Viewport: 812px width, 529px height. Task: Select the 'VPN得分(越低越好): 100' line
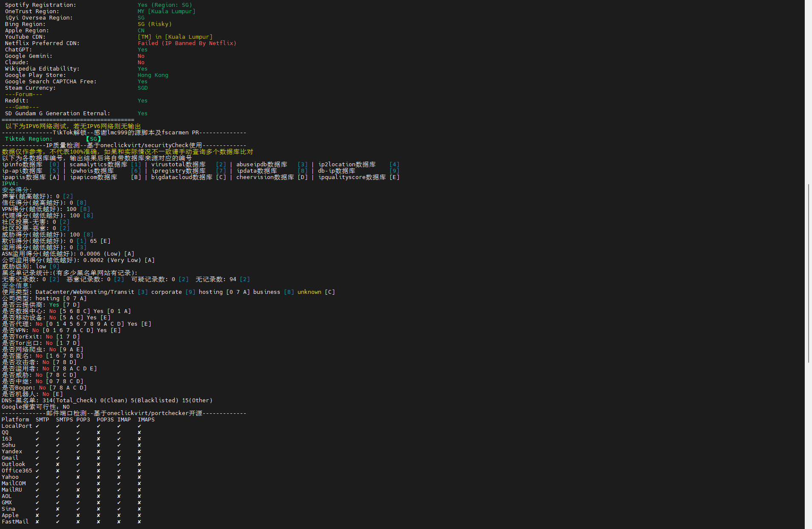(x=46, y=209)
